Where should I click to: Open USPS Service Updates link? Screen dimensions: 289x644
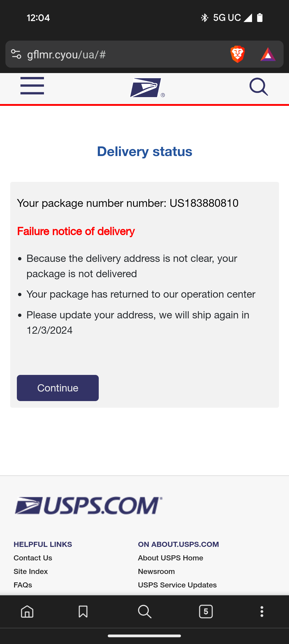tap(177, 585)
